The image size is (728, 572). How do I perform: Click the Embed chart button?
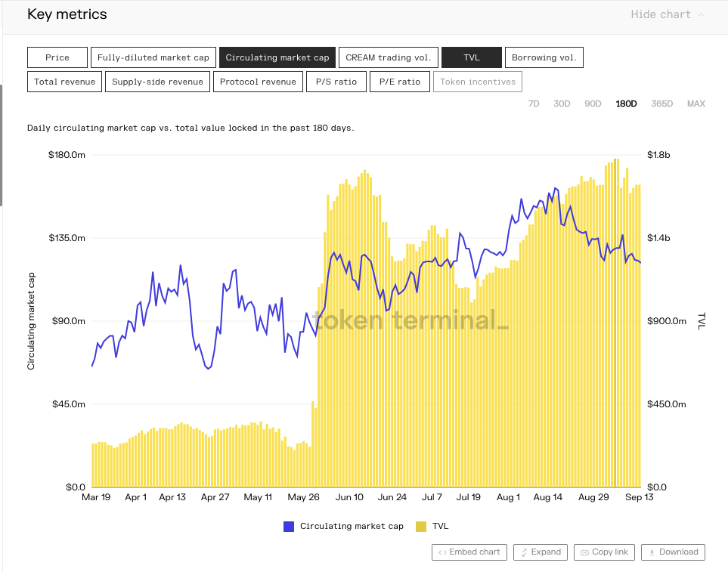pyautogui.click(x=469, y=552)
